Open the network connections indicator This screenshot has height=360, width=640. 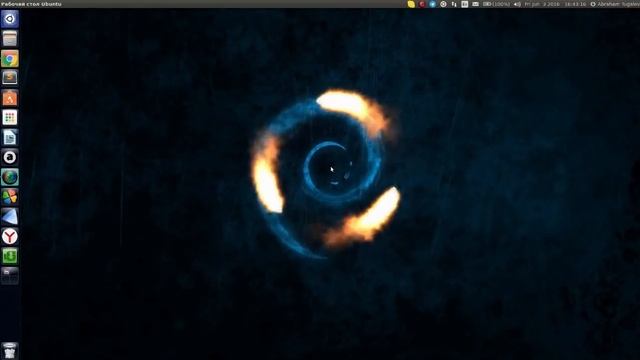[x=454, y=4]
